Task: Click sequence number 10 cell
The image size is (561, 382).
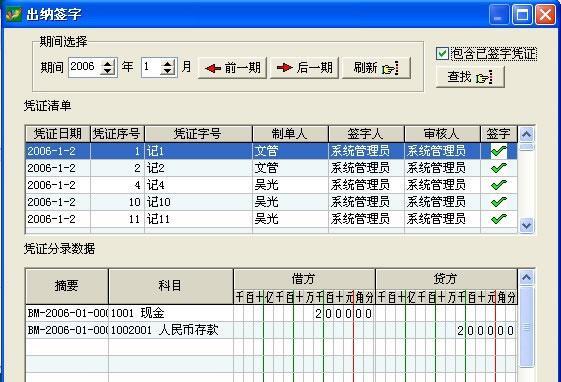Action: [117, 202]
